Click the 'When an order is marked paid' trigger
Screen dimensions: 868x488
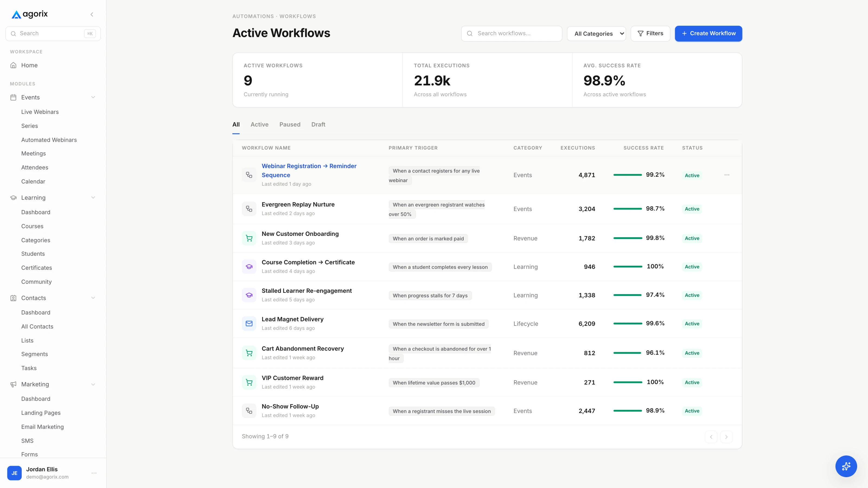[x=428, y=239]
